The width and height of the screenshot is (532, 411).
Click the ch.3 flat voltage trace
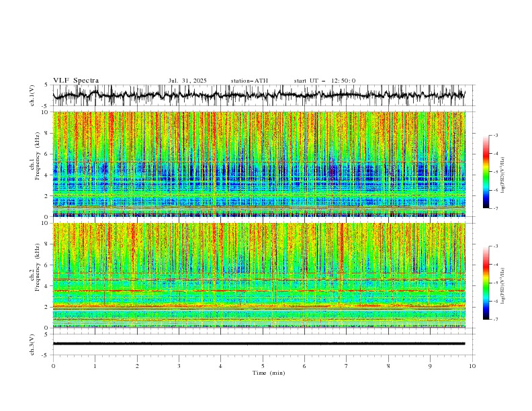coord(259,344)
